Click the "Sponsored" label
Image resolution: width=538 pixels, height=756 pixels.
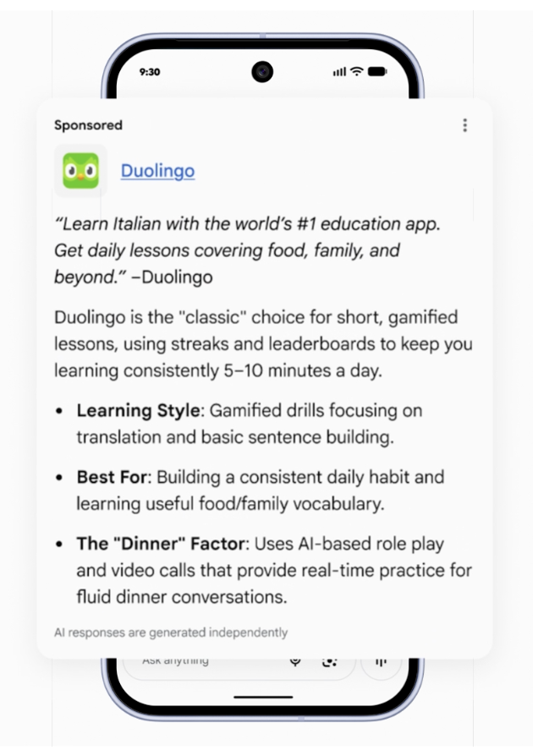tap(88, 125)
